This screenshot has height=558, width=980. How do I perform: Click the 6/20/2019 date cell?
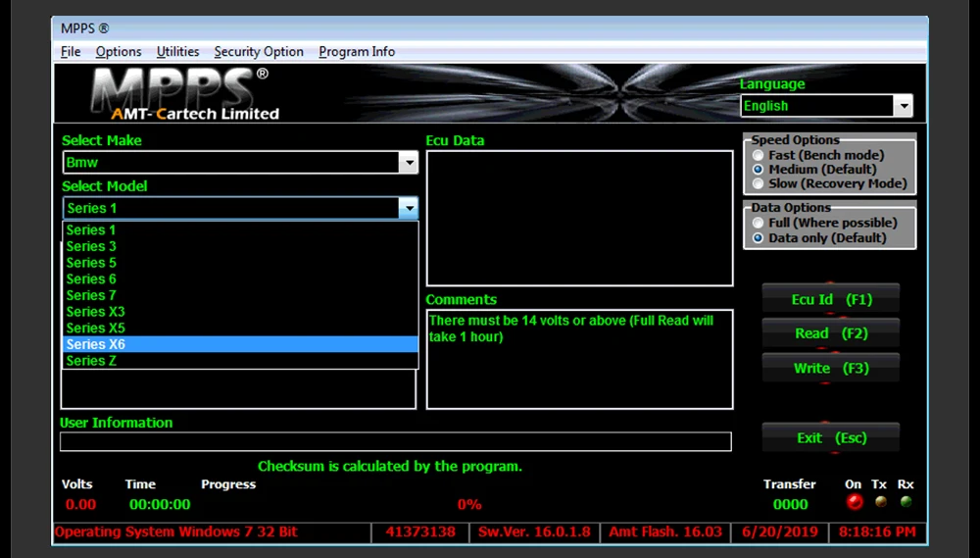780,533
